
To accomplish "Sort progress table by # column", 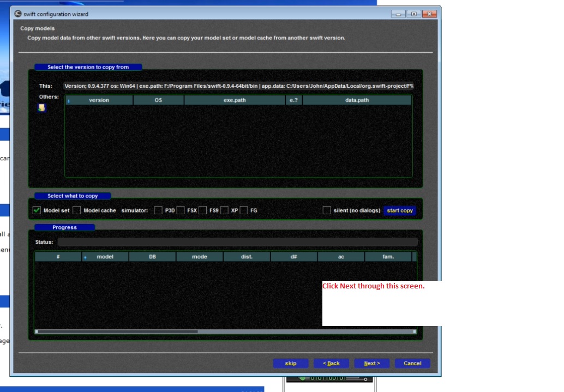I will coord(58,257).
